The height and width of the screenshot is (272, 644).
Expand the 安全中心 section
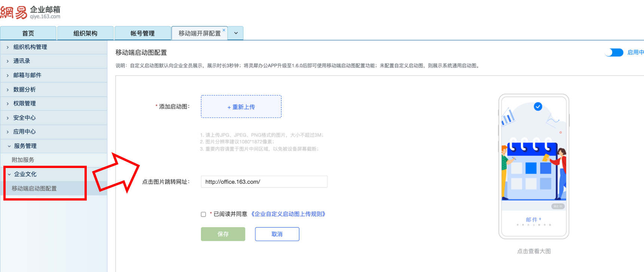[x=24, y=118]
